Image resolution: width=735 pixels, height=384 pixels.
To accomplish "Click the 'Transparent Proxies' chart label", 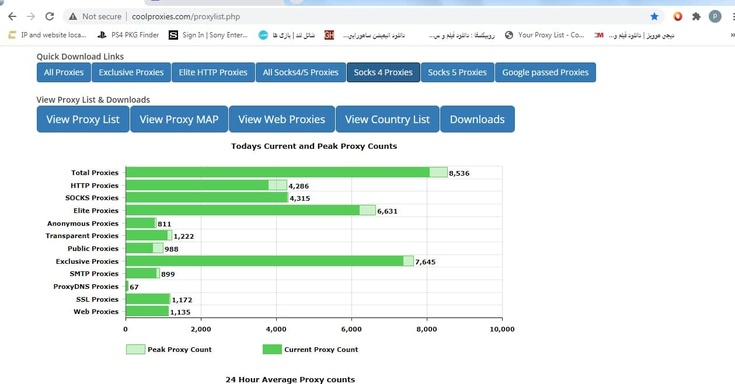I will (x=82, y=236).
